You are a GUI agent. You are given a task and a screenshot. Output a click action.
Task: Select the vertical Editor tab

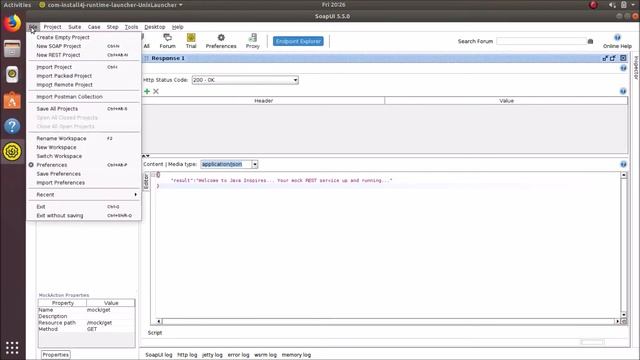[x=146, y=181]
